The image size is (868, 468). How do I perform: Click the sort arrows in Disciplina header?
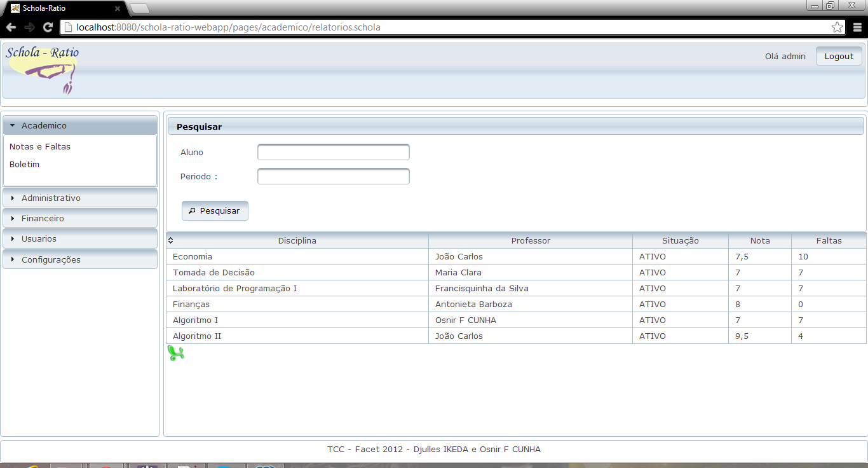(170, 240)
